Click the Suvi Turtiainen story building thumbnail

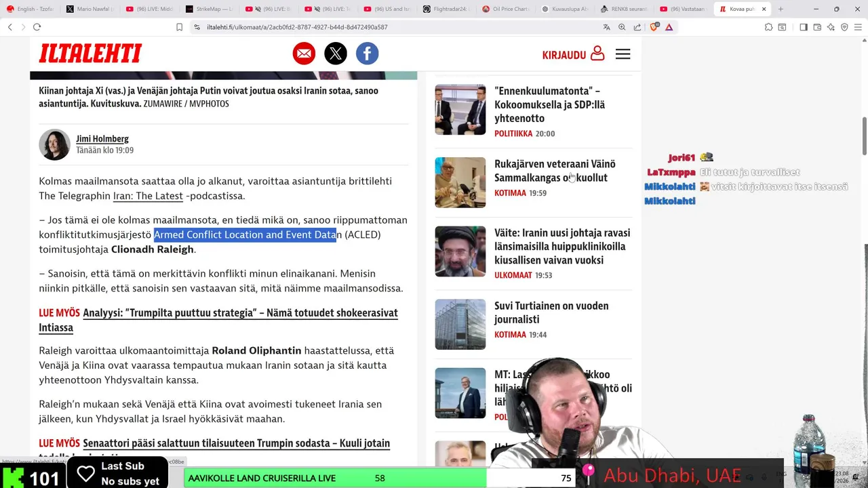click(x=460, y=324)
